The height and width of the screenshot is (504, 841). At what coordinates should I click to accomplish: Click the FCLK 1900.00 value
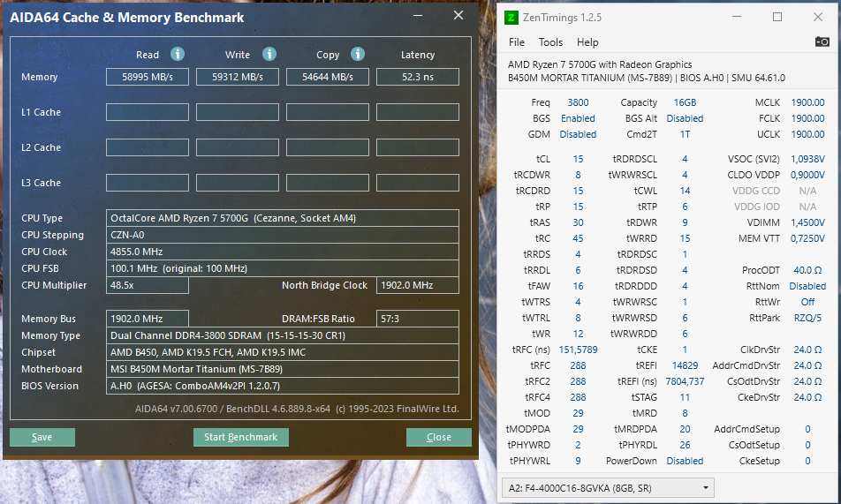[x=807, y=118]
